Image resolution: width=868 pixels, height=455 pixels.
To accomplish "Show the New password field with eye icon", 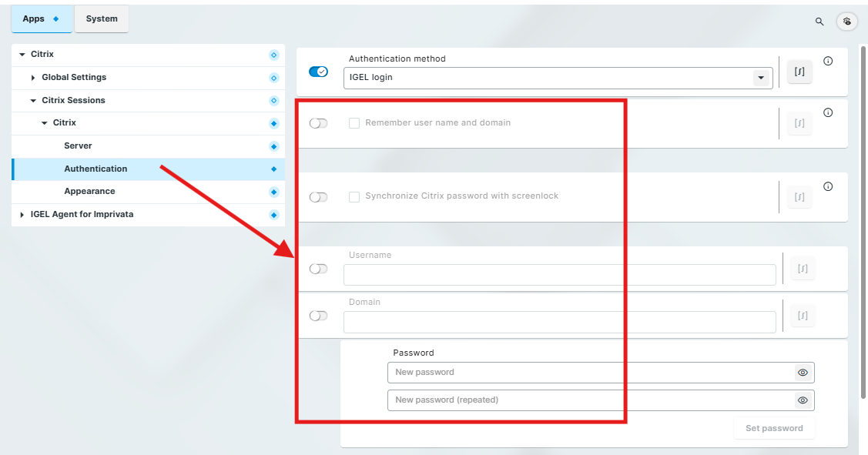I will (x=803, y=373).
